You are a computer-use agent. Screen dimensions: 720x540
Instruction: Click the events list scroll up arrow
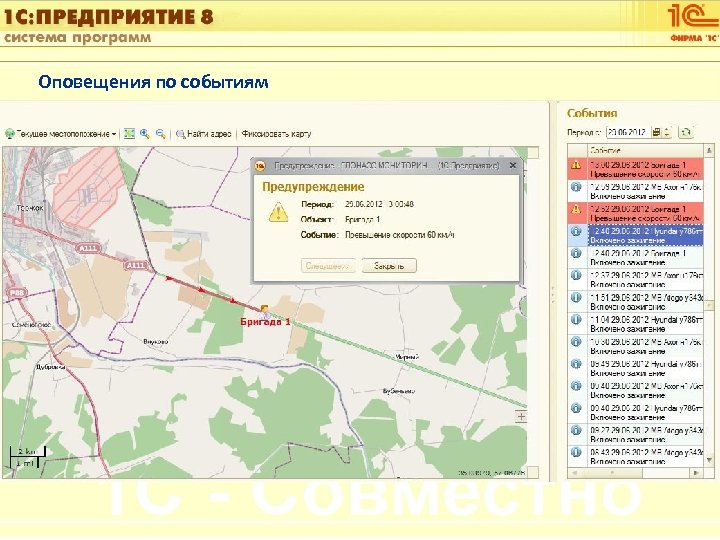point(709,151)
